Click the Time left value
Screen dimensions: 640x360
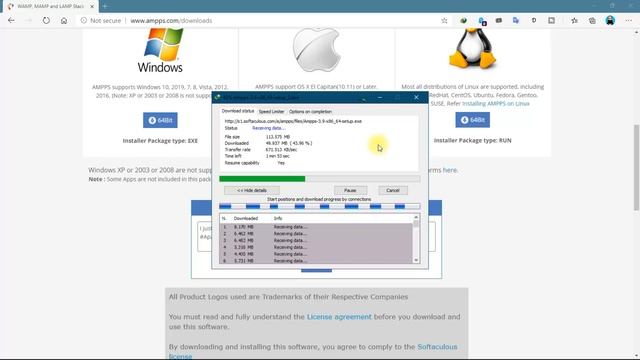point(278,156)
